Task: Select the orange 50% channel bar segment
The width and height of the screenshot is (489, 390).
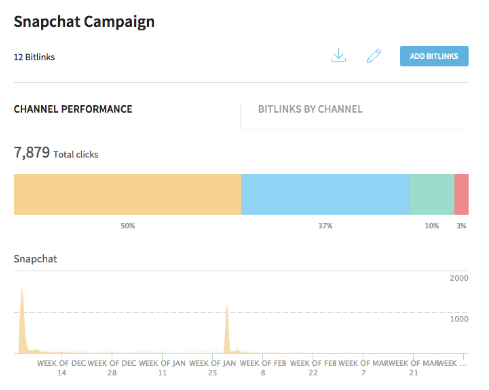Action: click(127, 194)
